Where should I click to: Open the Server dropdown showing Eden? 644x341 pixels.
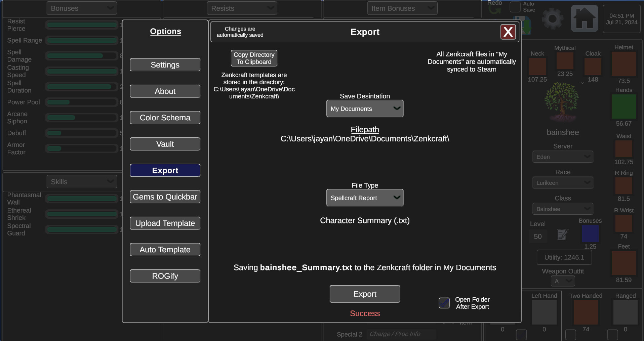[563, 157]
